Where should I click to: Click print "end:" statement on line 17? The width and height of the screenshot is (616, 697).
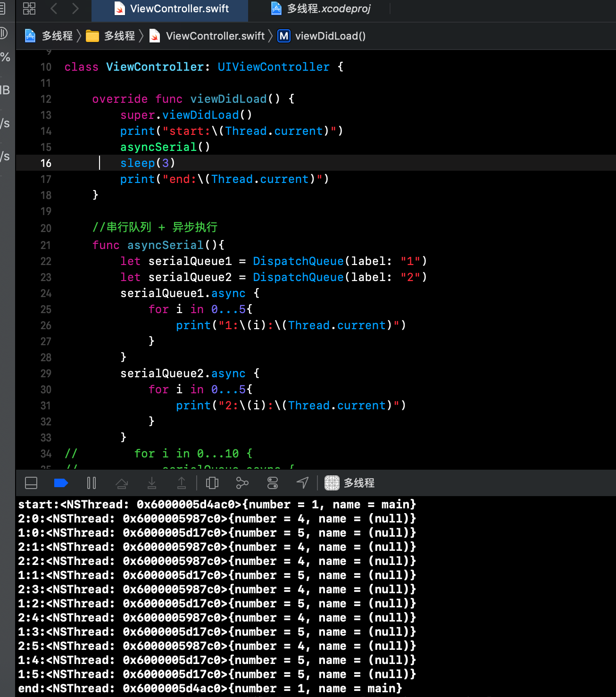click(x=225, y=179)
